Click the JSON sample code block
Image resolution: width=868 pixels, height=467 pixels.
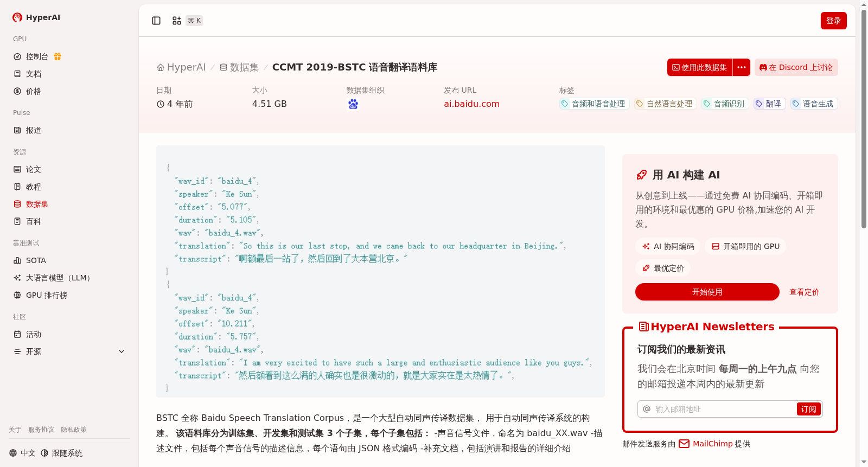[x=380, y=271]
